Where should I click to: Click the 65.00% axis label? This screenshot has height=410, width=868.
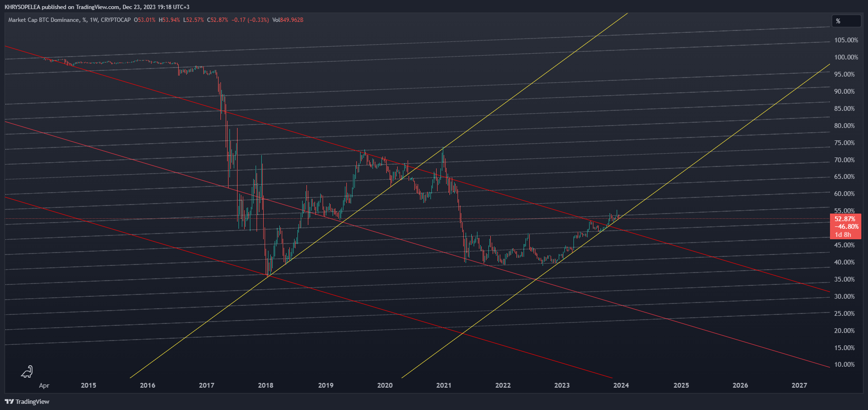(844, 176)
